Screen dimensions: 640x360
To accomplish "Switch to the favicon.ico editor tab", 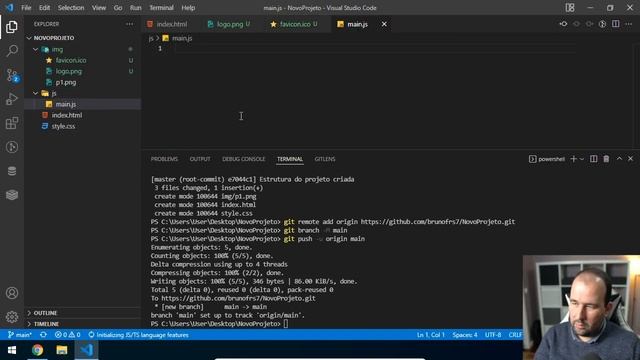I will 295,24.
